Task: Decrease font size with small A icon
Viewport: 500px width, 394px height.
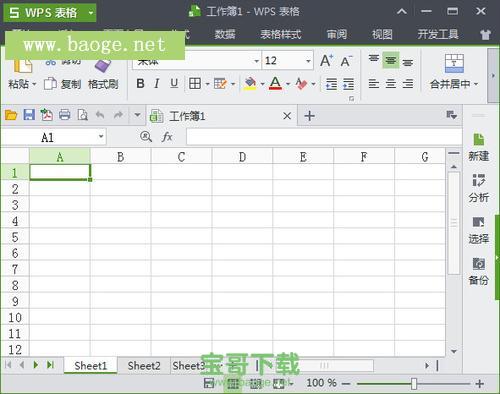Action: (346, 61)
